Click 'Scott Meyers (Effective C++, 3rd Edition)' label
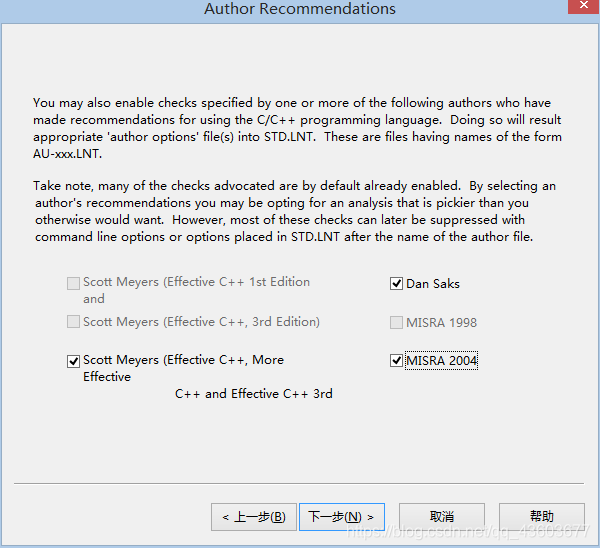This screenshot has height=550, width=600. coord(201,322)
